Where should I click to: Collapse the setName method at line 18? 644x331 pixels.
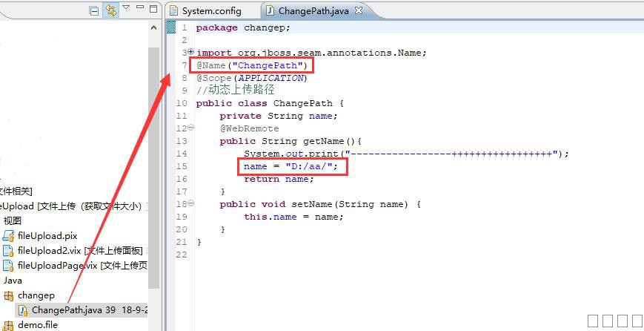pos(191,203)
